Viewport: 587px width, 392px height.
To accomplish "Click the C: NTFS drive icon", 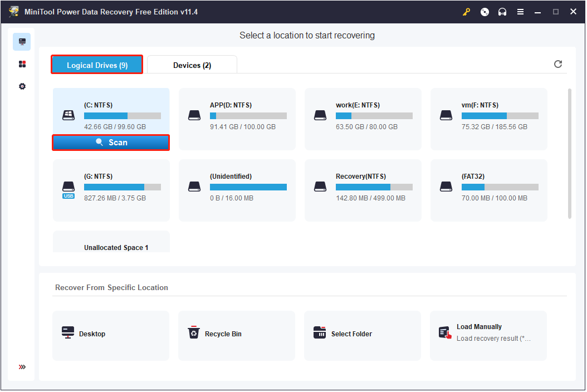I will coord(69,115).
